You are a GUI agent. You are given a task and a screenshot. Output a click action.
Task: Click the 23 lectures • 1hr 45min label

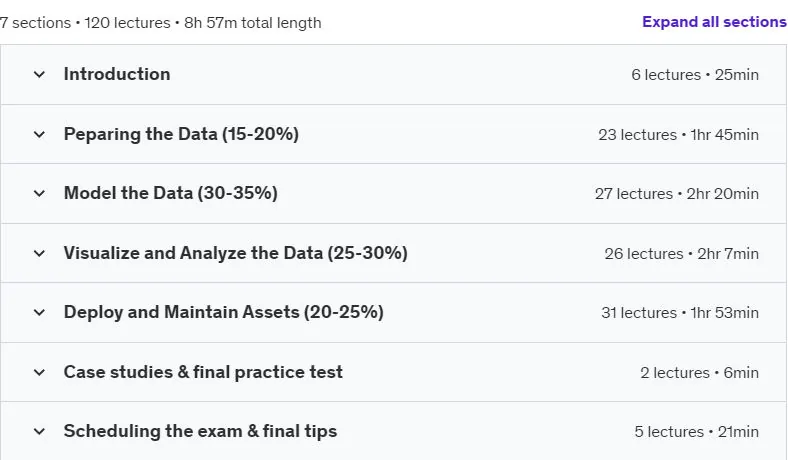[x=678, y=135]
